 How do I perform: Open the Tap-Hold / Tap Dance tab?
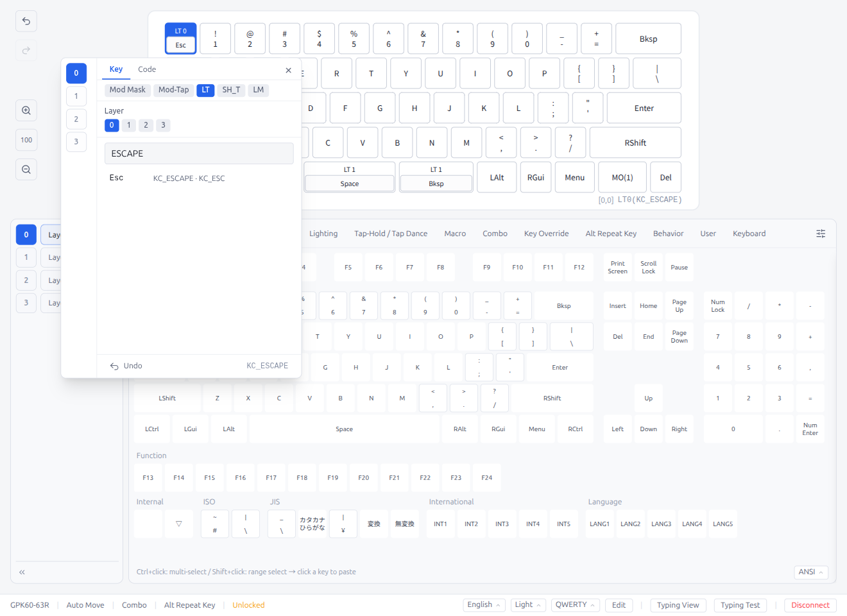click(391, 234)
